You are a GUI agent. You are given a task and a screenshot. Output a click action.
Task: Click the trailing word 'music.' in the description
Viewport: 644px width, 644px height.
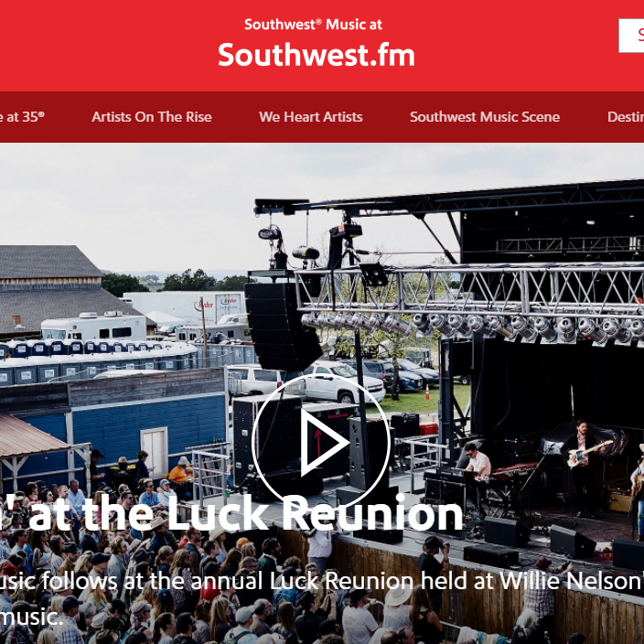click(31, 617)
